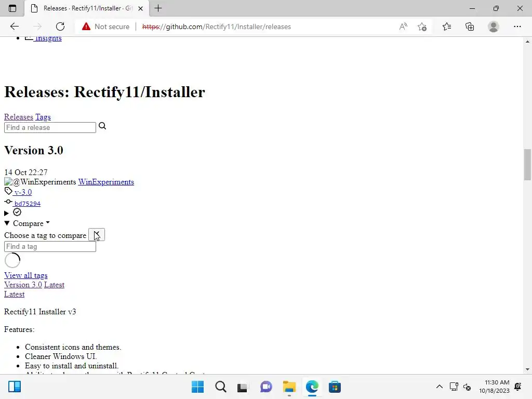
Task: Open Favorites list icon
Action: coord(446,26)
